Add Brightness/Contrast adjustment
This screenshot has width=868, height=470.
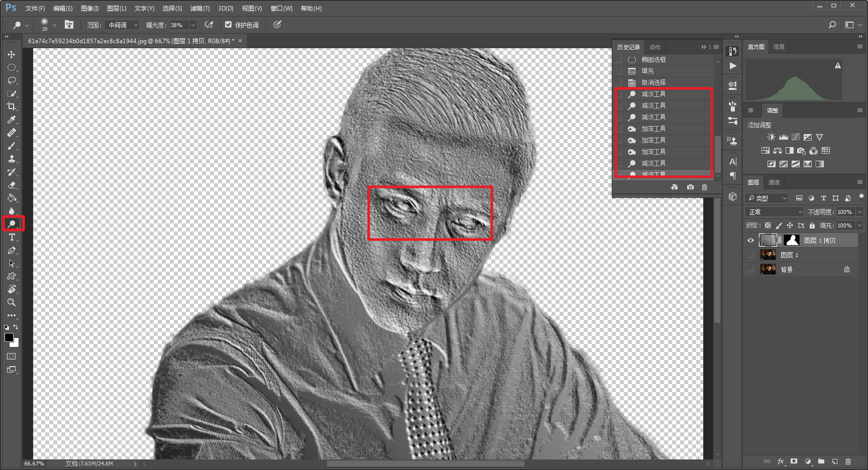(771, 137)
